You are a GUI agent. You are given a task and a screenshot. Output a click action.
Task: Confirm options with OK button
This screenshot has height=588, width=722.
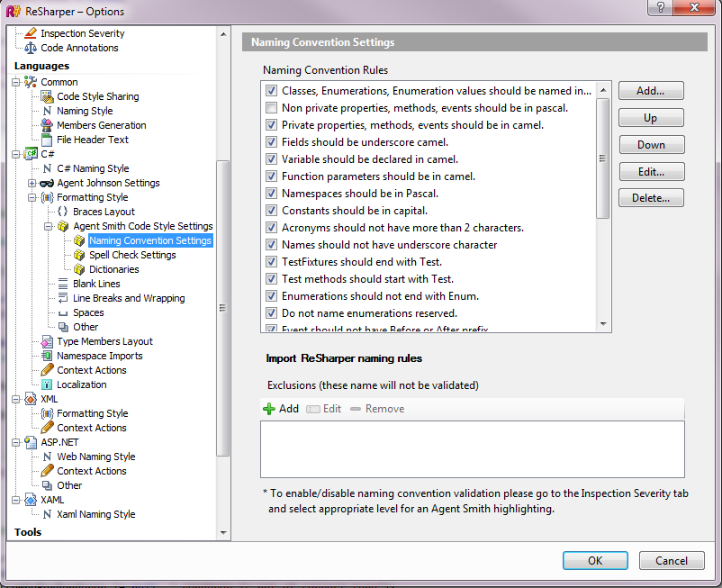(595, 560)
